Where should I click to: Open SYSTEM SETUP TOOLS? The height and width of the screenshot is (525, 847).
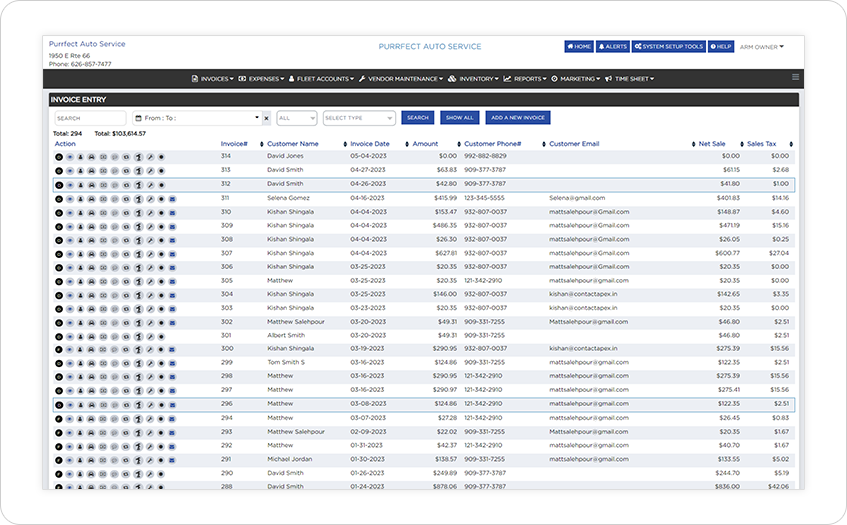[669, 47]
